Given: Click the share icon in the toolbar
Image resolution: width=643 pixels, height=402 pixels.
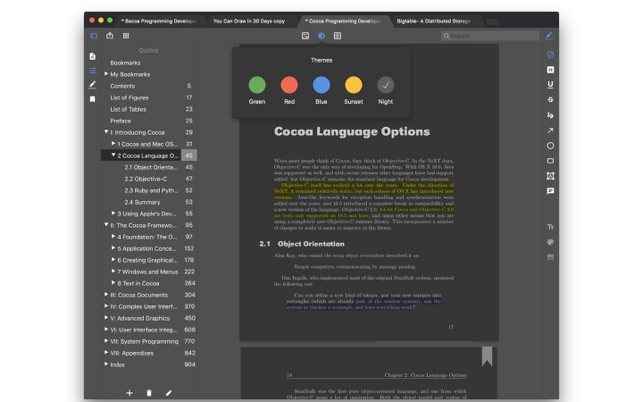Looking at the screenshot, I should pyautogui.click(x=109, y=35).
